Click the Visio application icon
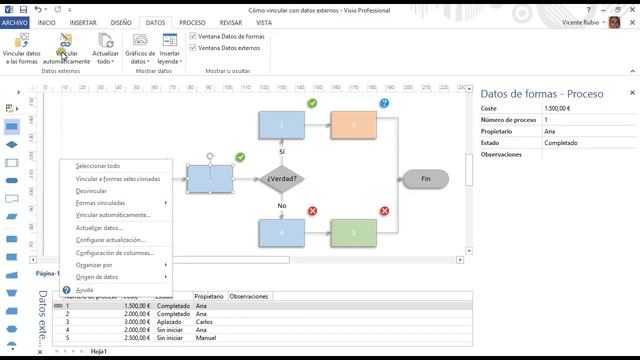The image size is (640, 360). coord(8,9)
